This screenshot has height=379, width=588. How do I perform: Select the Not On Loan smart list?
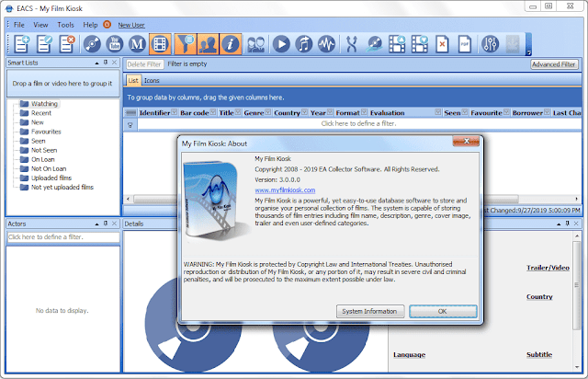49,168
